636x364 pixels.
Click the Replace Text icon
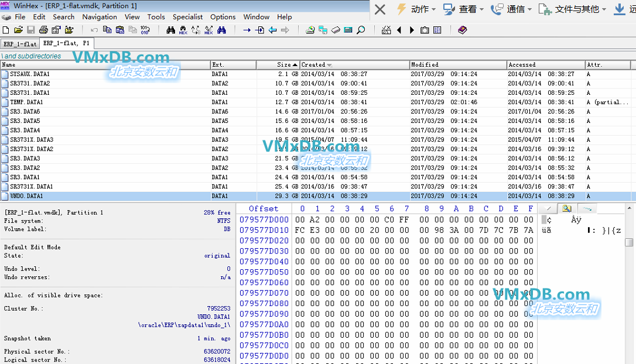(x=196, y=30)
